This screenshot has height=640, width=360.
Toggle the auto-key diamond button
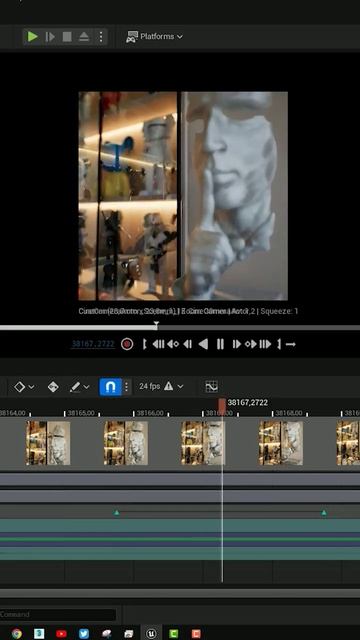(53, 387)
